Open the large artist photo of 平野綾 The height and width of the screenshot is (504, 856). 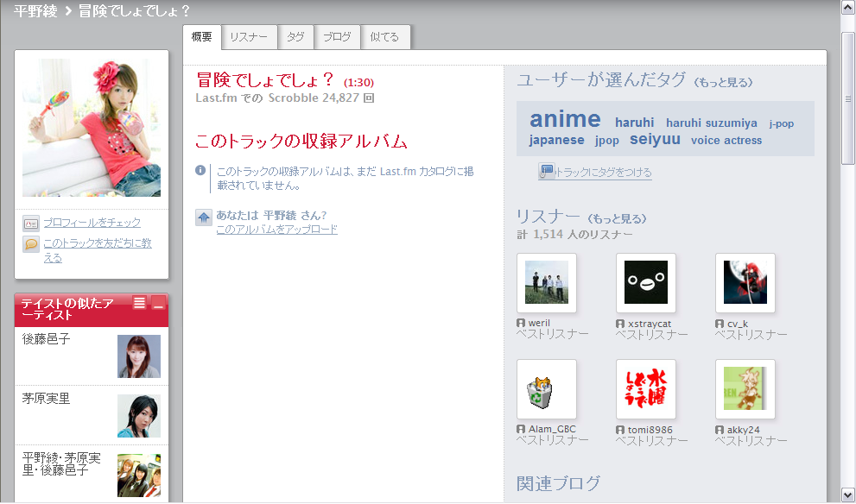pos(92,128)
